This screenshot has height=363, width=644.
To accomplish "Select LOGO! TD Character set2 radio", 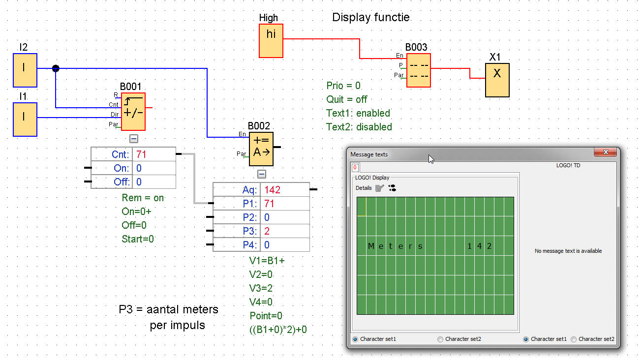I will click(x=574, y=339).
